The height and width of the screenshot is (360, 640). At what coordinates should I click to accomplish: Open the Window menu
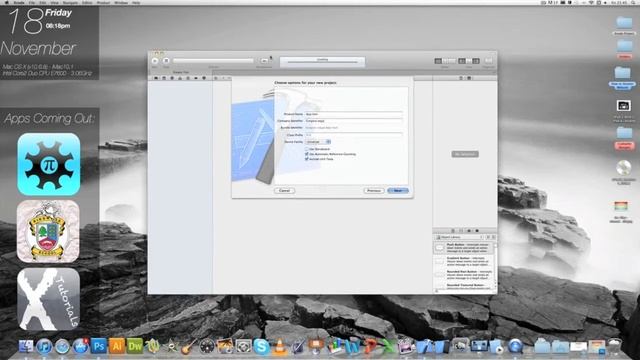(x=121, y=2)
